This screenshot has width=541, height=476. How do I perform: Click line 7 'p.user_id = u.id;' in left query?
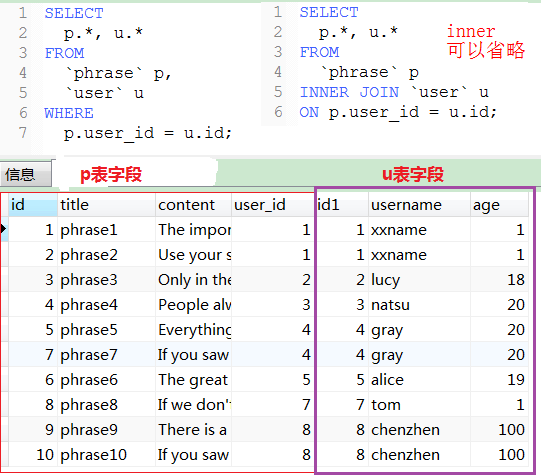[x=147, y=133]
